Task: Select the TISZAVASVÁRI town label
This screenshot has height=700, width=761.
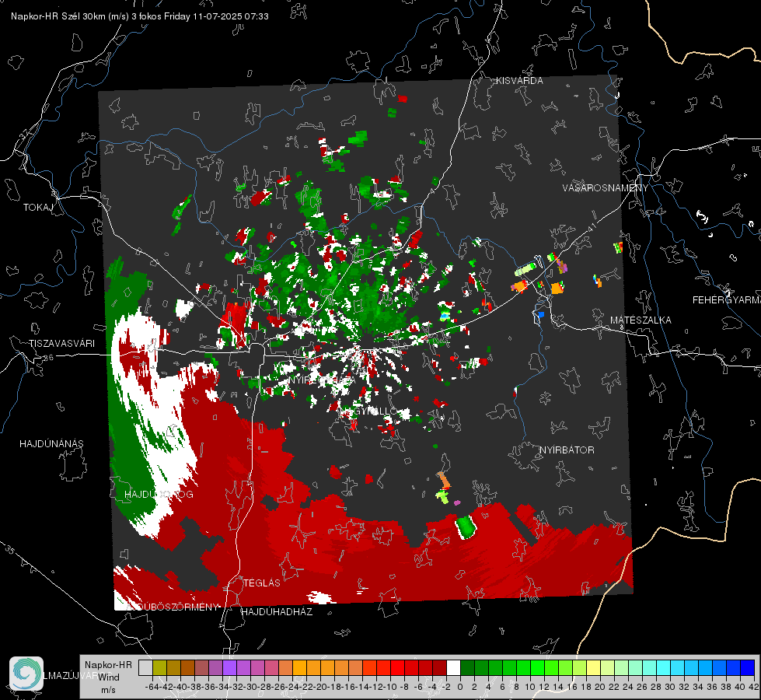Action: pyautogui.click(x=61, y=344)
